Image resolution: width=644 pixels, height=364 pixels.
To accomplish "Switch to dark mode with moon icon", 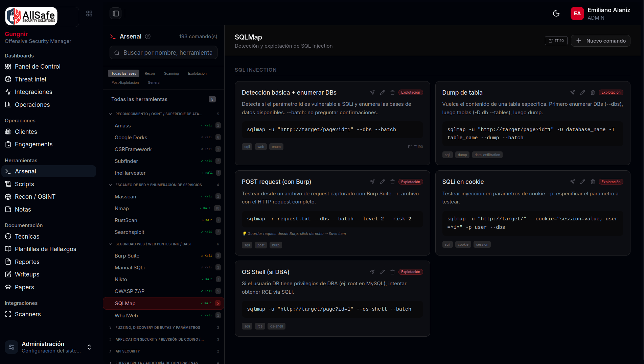I will pos(556,14).
